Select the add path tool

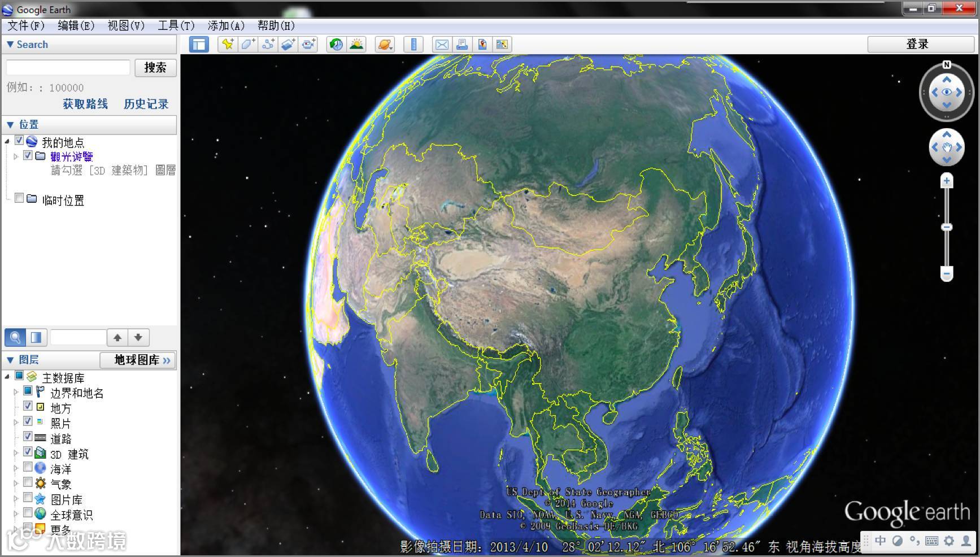pyautogui.click(x=268, y=44)
